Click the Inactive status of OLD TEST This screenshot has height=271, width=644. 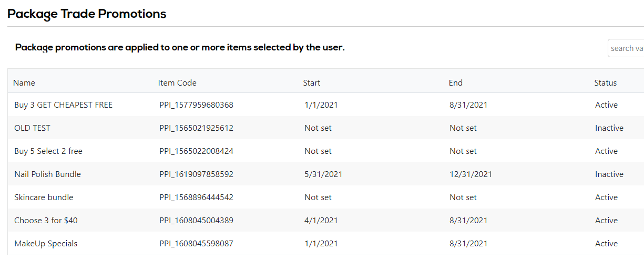coord(609,128)
